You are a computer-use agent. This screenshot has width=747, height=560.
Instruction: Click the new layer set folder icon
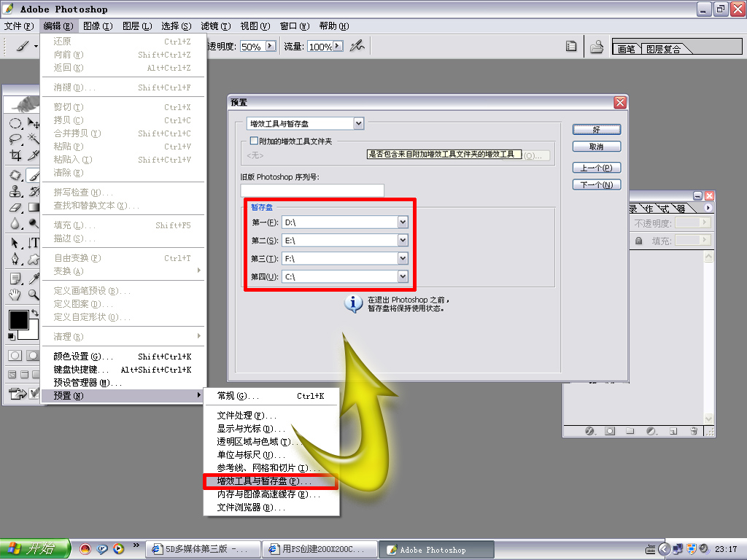pos(630,431)
